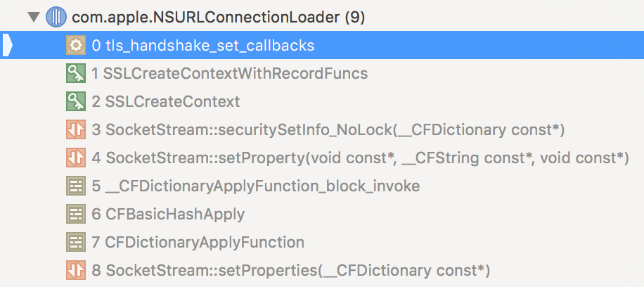
Task: Click the gear icon for frame 0
Action: [x=75, y=46]
